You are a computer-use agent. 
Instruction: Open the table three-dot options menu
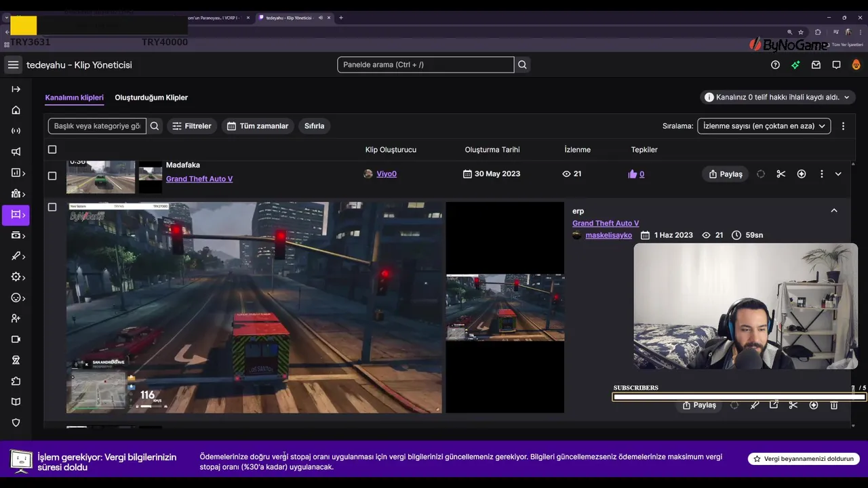click(843, 126)
